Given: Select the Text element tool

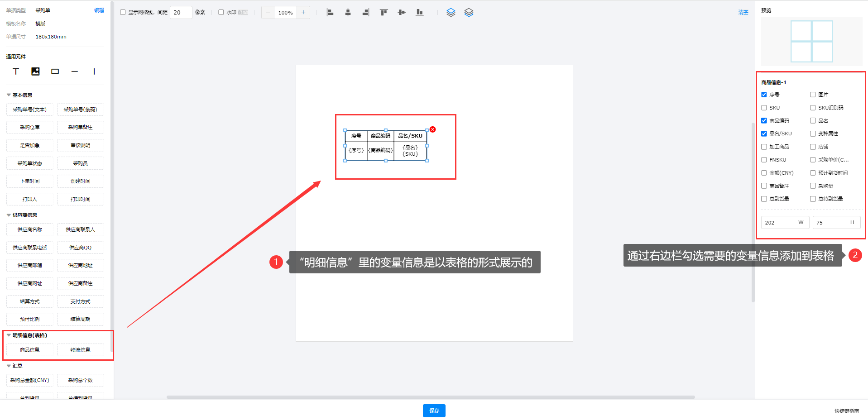Looking at the screenshot, I should click(x=16, y=72).
